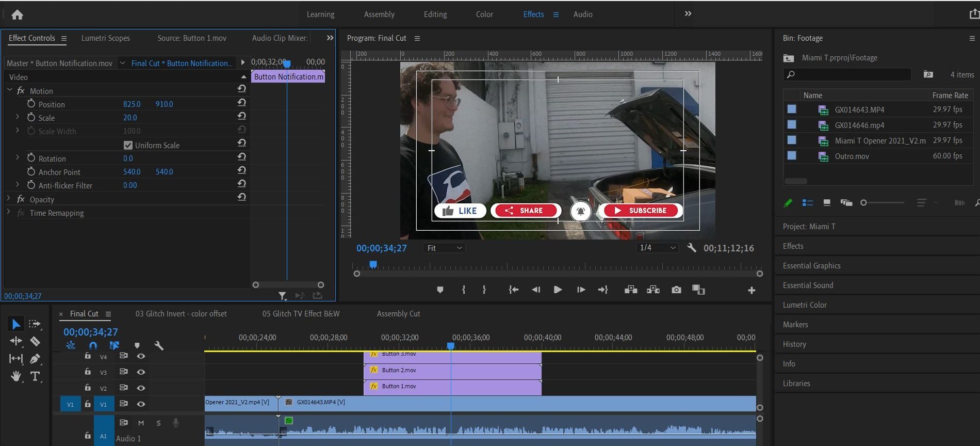Screen dimensions: 980x446
Task: Select the Pen tool
Action: (x=35, y=359)
